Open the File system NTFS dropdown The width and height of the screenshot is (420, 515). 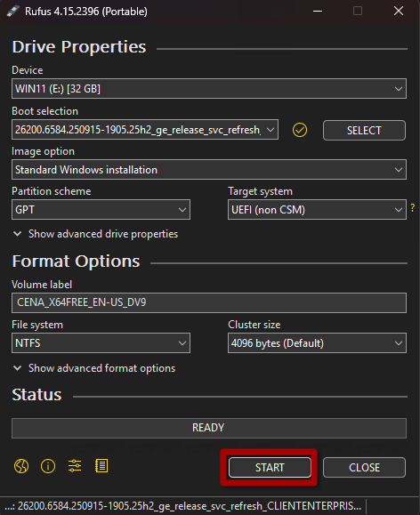pyautogui.click(x=101, y=343)
